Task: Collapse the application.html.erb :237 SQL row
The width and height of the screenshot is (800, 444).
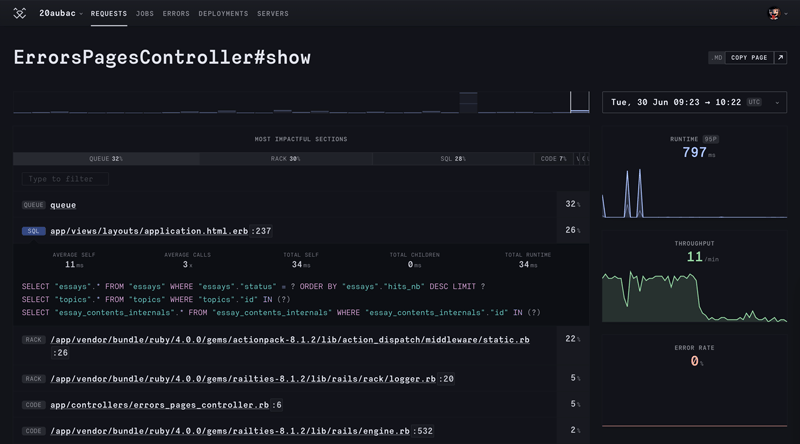Action: pyautogui.click(x=301, y=231)
